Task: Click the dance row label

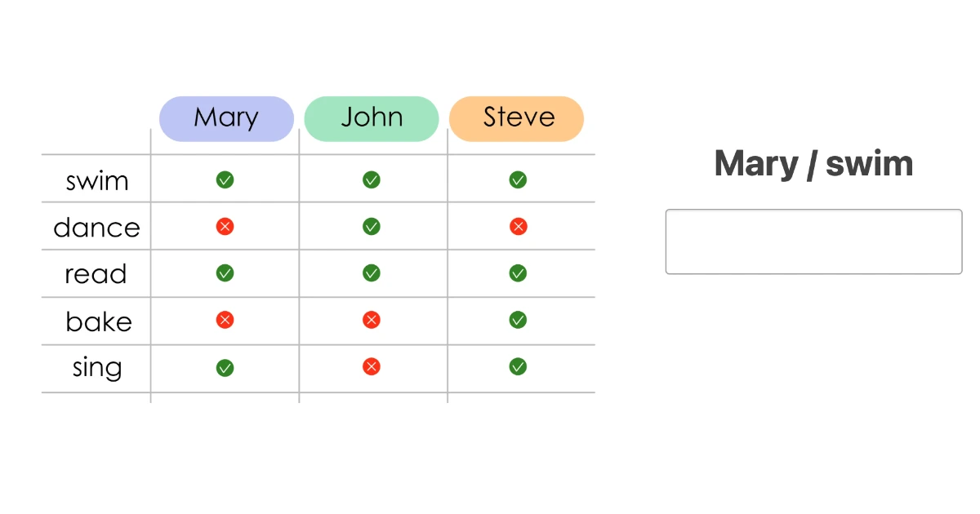Action: click(96, 227)
